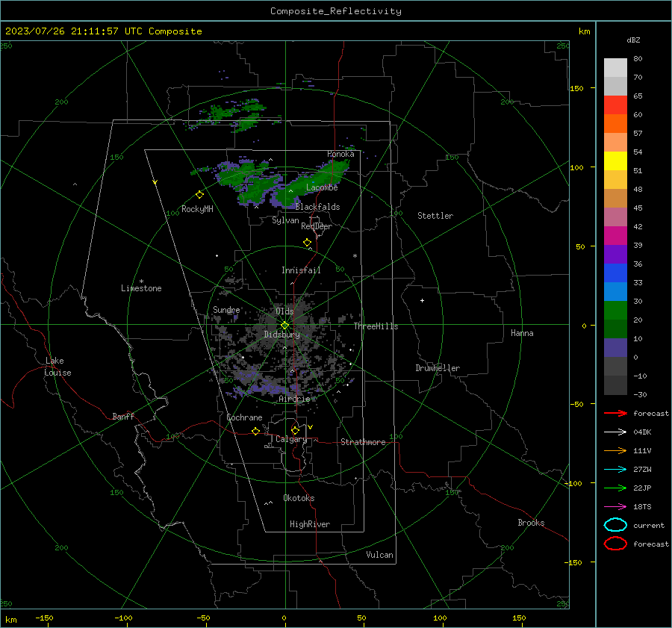
Task: Click the Sylvan label on map
Action: point(285,220)
